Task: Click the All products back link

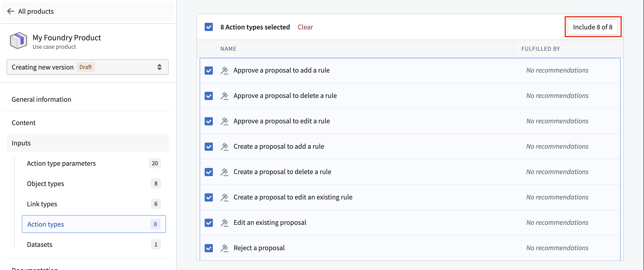Action: (36, 11)
